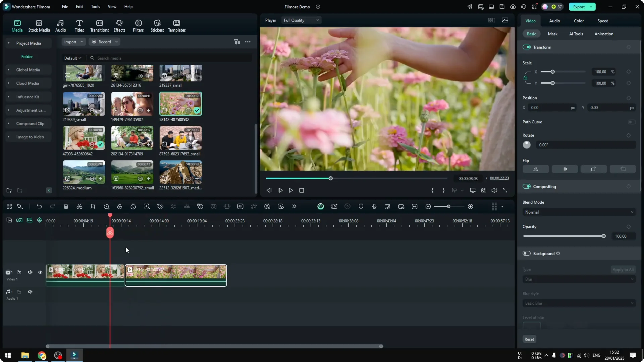Select the voiceover microphone icon
The width and height of the screenshot is (644, 362).
point(374,206)
